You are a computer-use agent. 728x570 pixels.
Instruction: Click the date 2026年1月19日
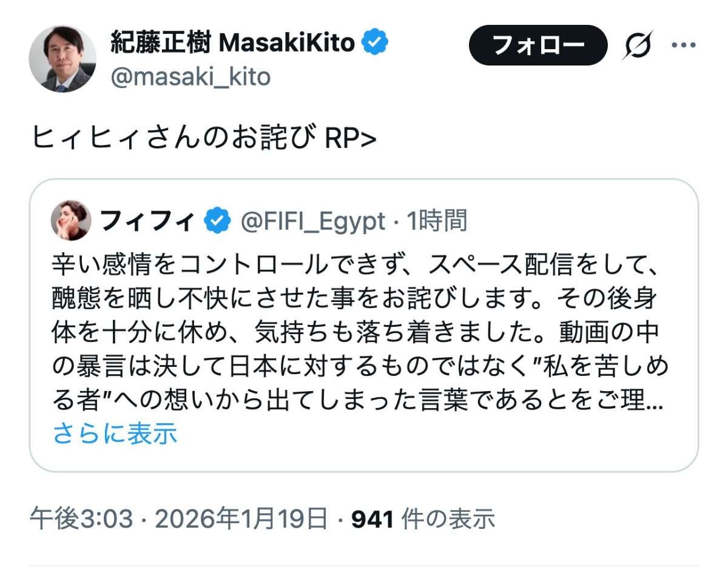(241, 518)
